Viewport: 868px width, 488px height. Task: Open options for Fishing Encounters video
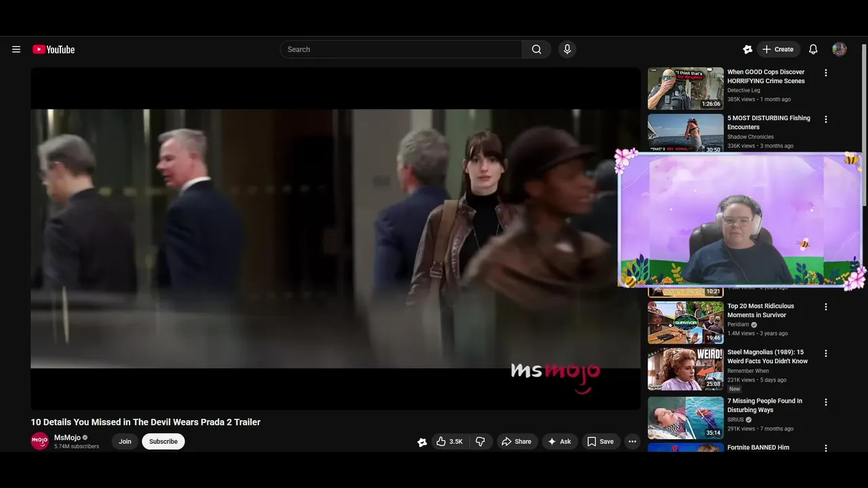tap(826, 119)
